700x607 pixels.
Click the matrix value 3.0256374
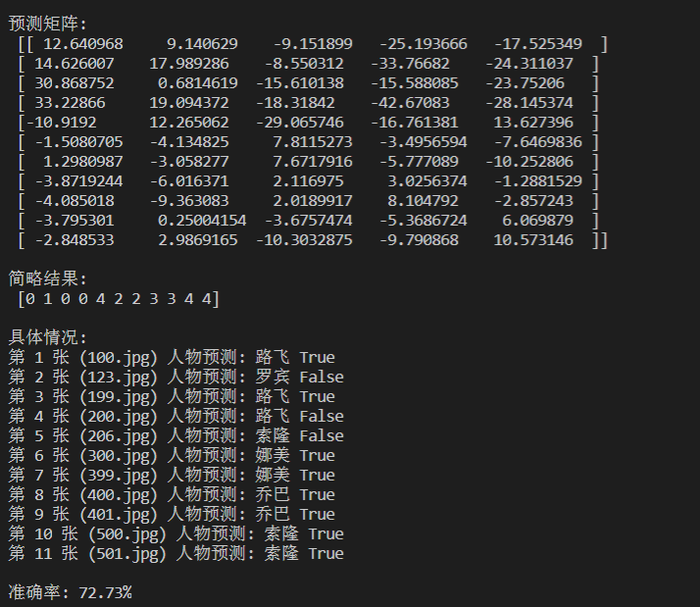[427, 181]
